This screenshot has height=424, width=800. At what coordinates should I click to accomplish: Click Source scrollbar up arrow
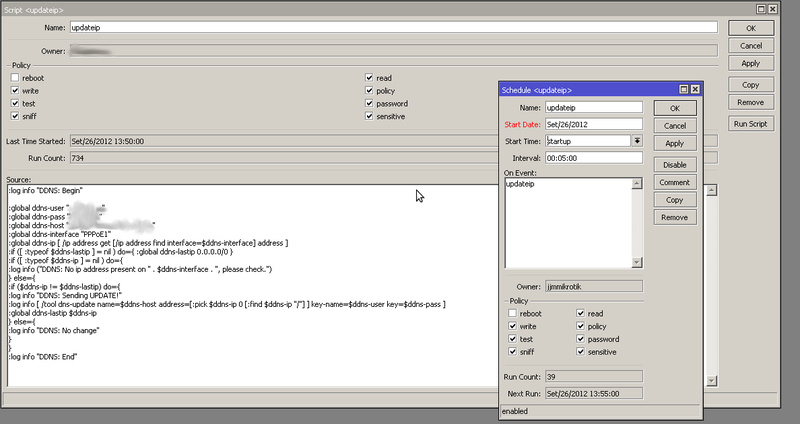pyautogui.click(x=711, y=190)
